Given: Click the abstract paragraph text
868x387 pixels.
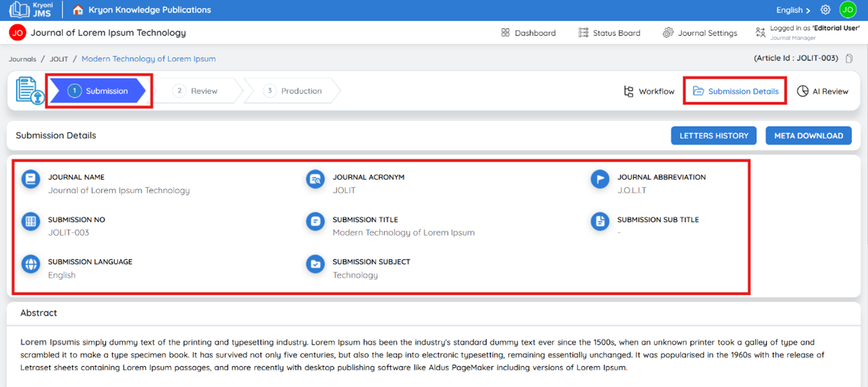Looking at the screenshot, I should (x=422, y=355).
